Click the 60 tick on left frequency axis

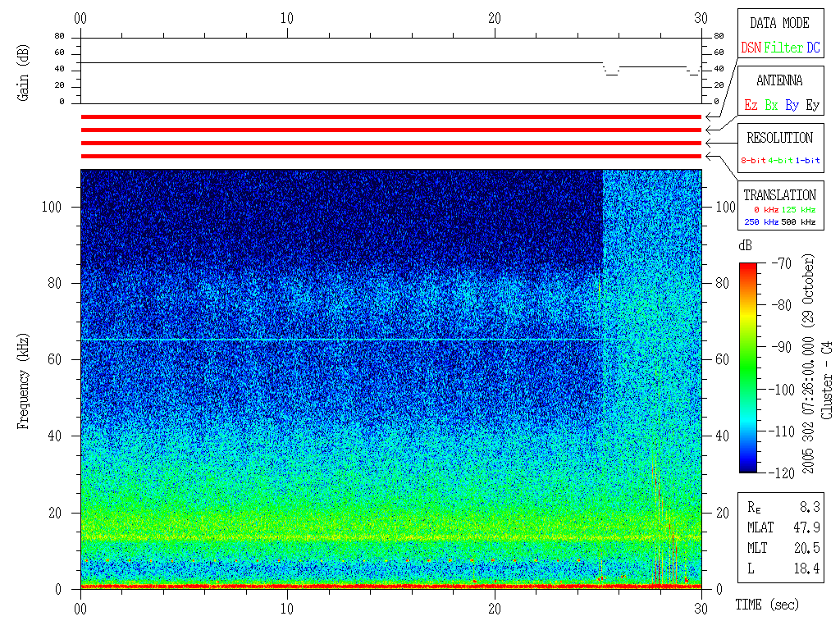pos(55,359)
